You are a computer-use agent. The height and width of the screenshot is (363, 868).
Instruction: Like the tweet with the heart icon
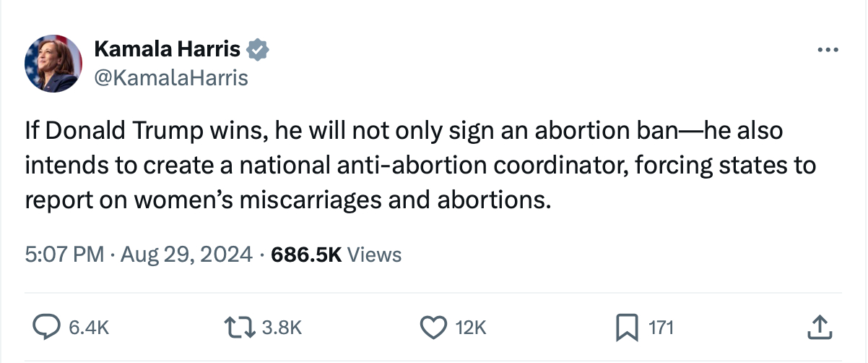click(433, 328)
